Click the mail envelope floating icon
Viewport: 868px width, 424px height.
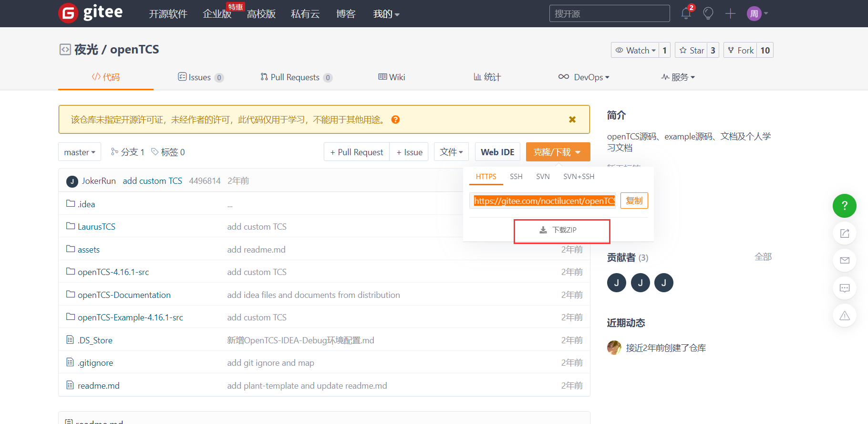[x=845, y=261]
